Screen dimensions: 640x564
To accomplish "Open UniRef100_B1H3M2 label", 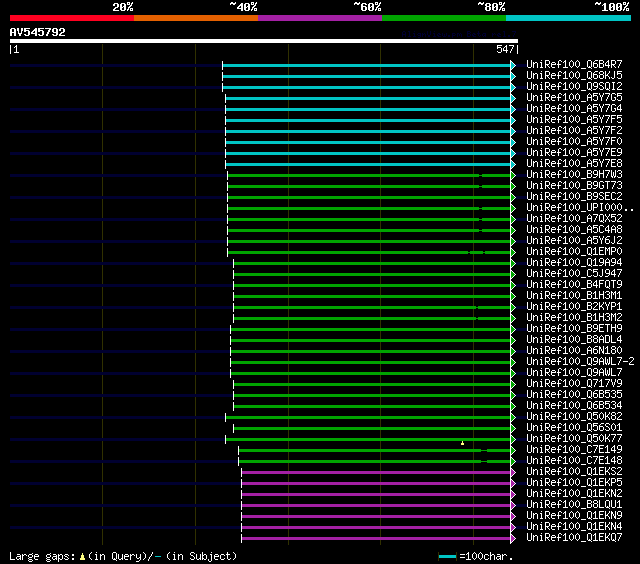I will pyautogui.click(x=574, y=318).
